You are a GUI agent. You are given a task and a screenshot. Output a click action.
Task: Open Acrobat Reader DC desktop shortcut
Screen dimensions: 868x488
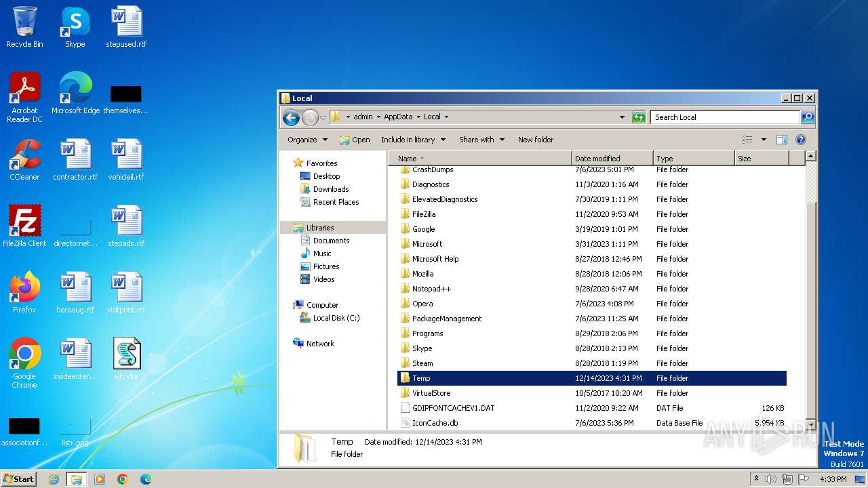pos(24,97)
